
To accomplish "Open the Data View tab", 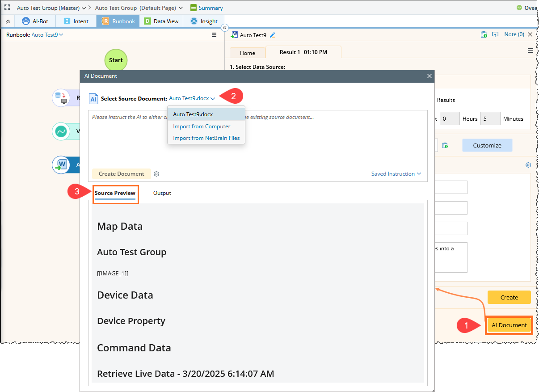I will 161,21.
